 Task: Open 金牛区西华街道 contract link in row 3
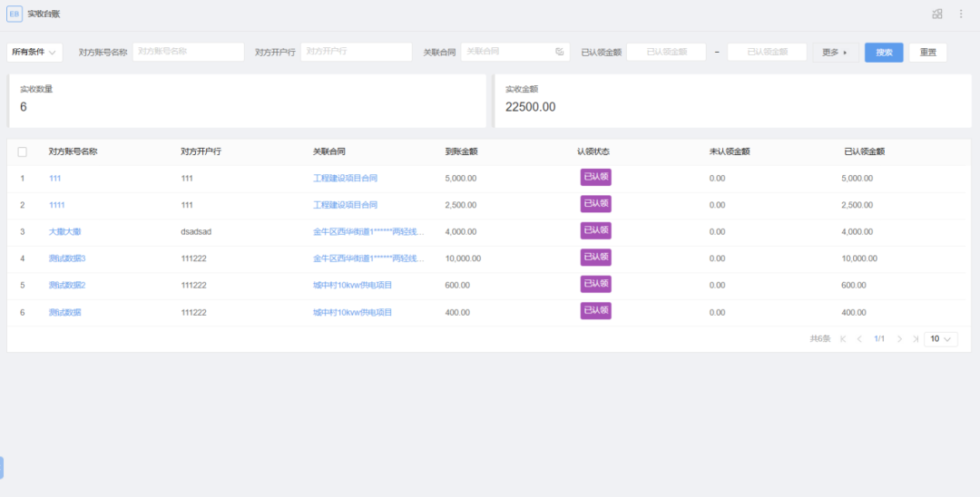pyautogui.click(x=368, y=231)
